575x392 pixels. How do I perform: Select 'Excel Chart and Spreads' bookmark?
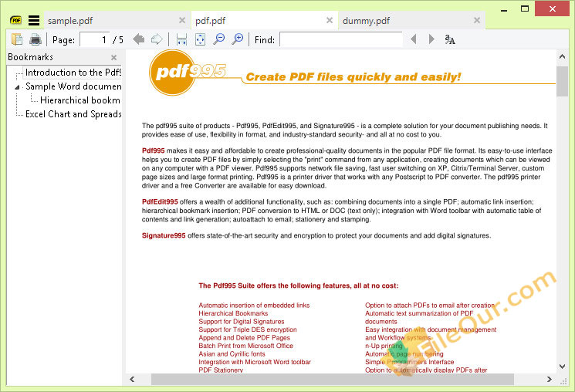(x=73, y=114)
